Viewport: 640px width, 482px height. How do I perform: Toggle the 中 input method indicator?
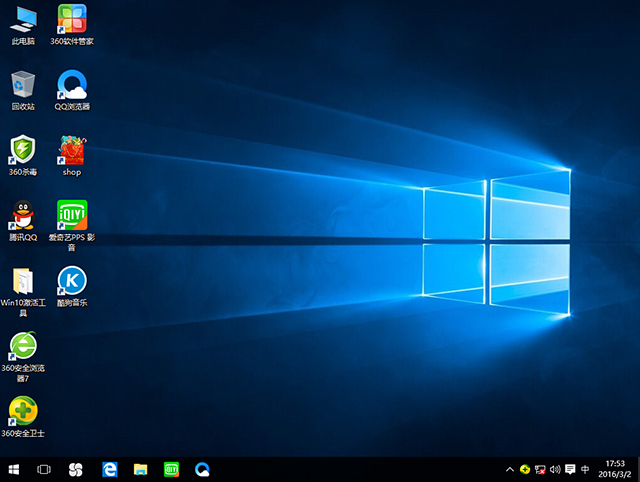[x=585, y=469]
